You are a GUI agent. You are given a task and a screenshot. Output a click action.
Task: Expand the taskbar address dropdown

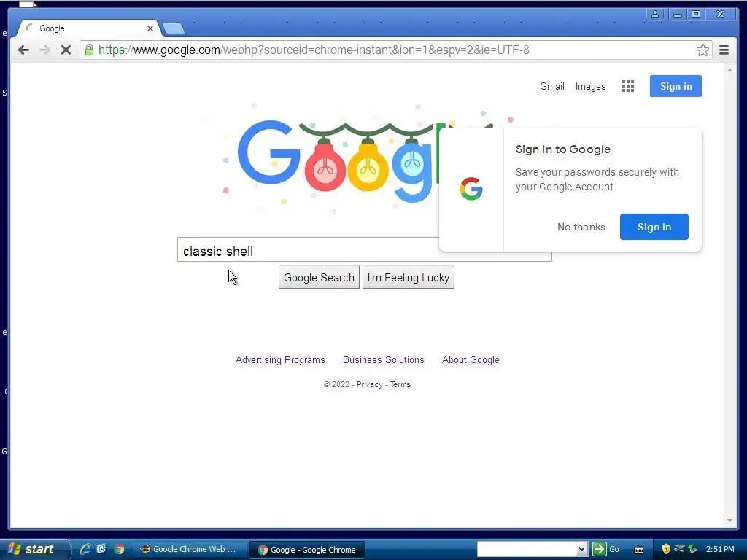(581, 549)
